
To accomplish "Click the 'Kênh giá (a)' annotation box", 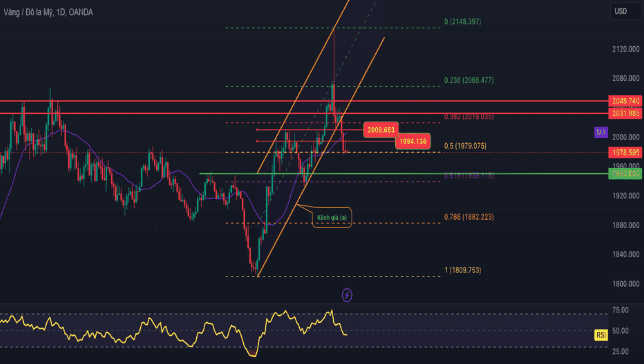I will coord(332,218).
